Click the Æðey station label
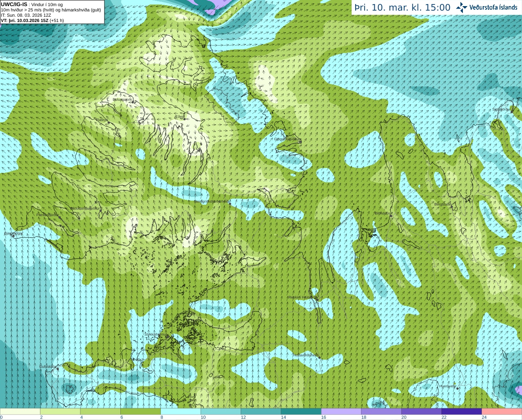The height and width of the screenshot is (420, 522). pos(179,117)
